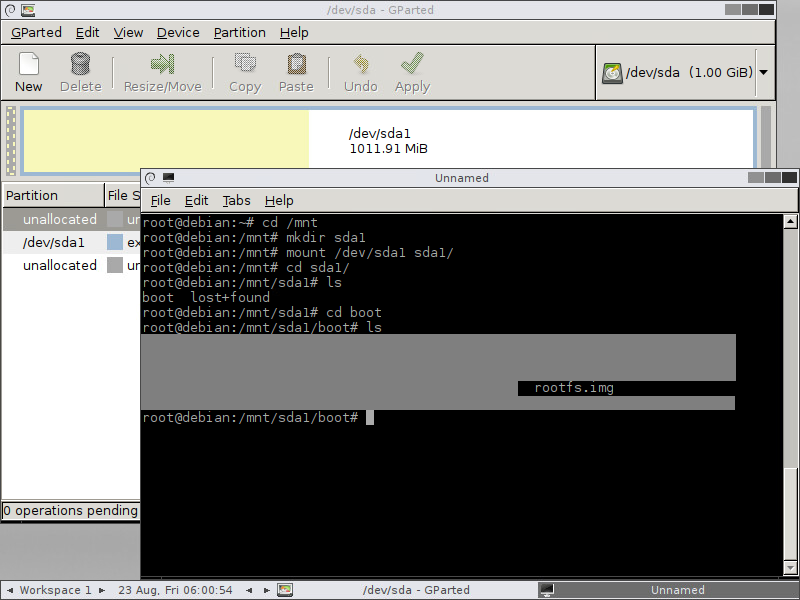Open GParted's View menu
Viewport: 800px width, 600px height.
(128, 33)
